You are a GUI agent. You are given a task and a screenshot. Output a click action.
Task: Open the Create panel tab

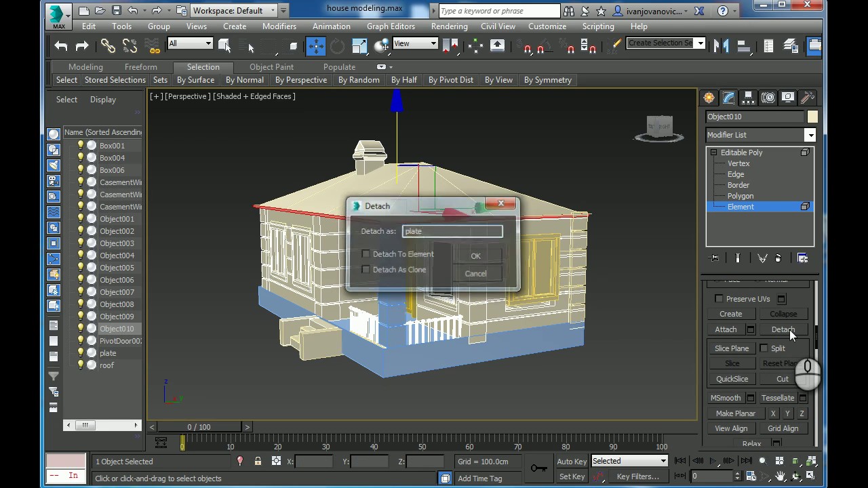pyautogui.click(x=709, y=98)
